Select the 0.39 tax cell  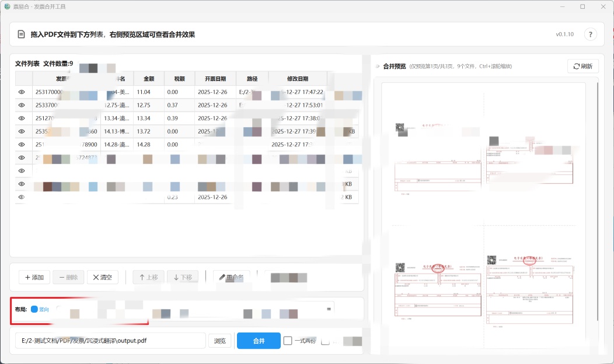click(x=179, y=118)
